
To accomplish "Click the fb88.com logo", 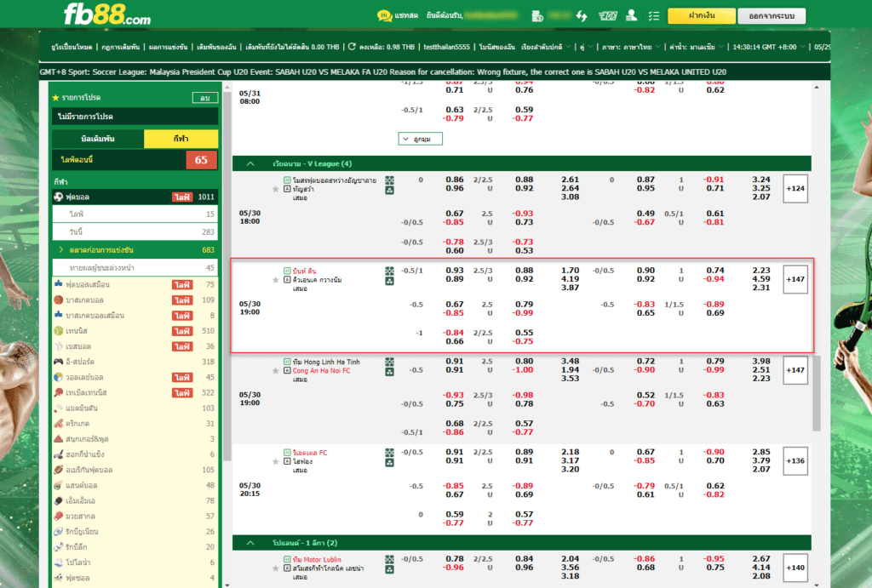I will 106,14.
